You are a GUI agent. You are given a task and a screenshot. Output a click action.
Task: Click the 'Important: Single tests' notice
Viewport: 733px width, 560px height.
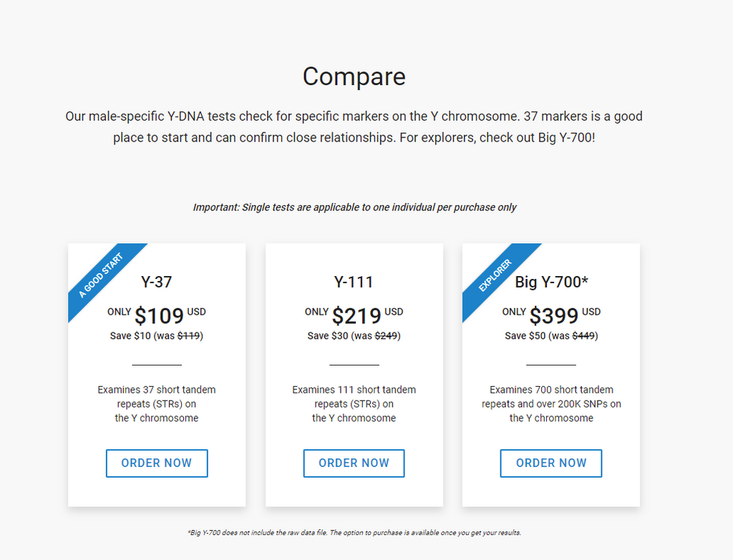(x=354, y=207)
